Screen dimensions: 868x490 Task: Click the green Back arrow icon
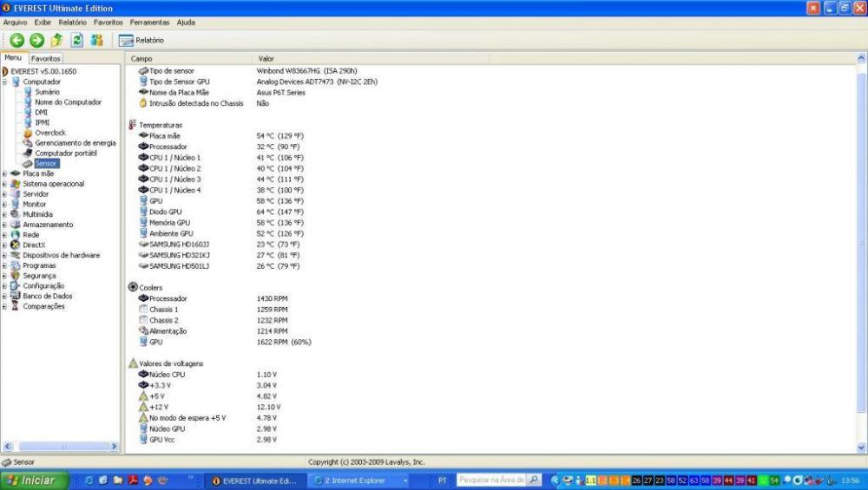(x=17, y=40)
